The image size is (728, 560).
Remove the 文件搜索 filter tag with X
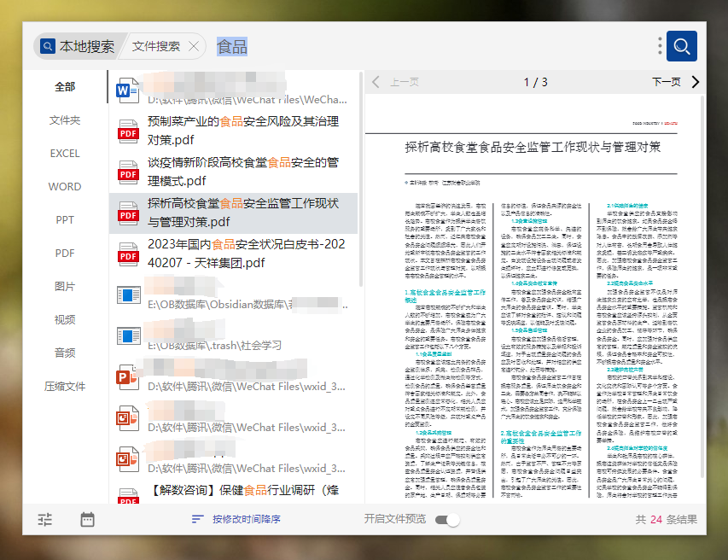point(194,46)
